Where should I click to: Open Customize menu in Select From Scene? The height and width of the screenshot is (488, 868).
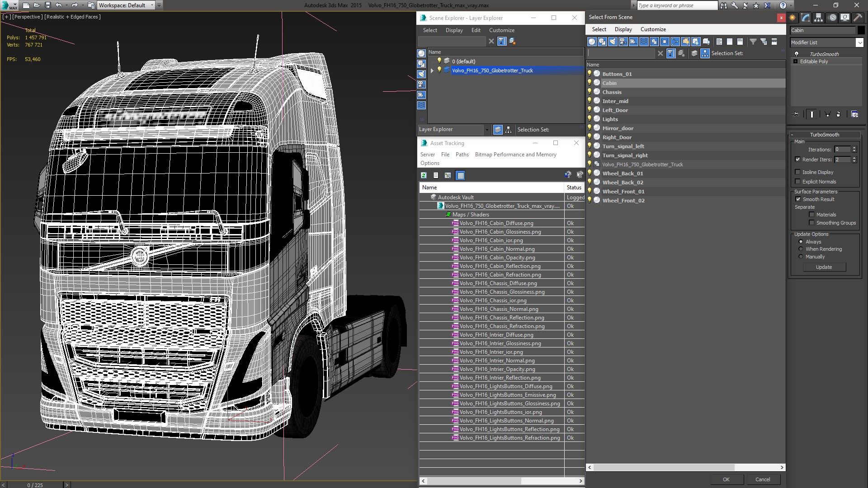tap(653, 29)
